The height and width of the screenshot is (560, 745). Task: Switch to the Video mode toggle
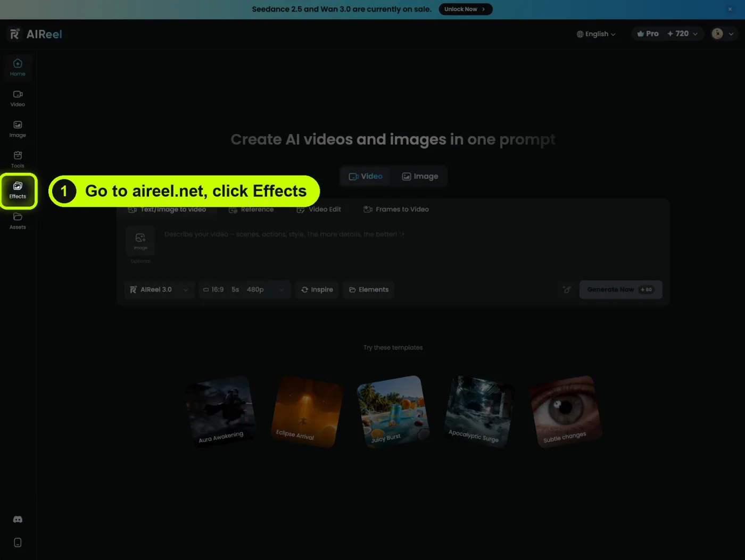coord(366,176)
